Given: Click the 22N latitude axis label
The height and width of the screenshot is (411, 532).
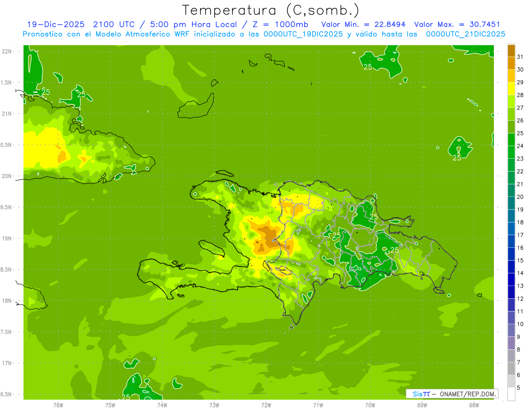Looking at the screenshot, I should [8, 51].
